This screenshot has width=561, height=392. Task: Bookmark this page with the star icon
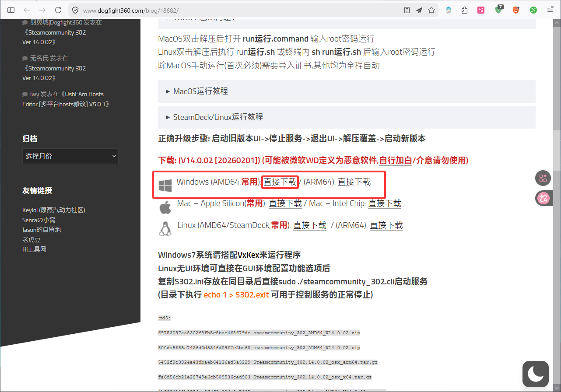431,10
